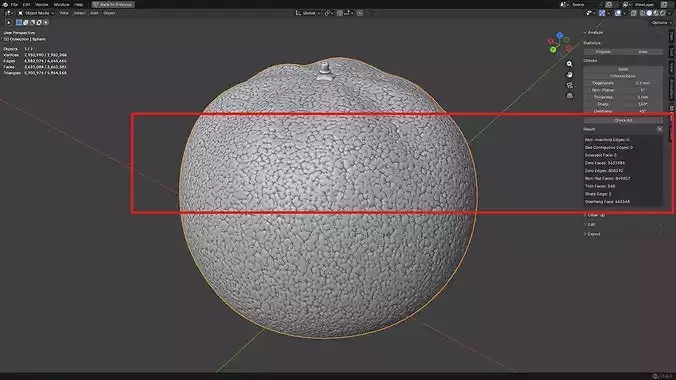This screenshot has width=676, height=380.
Task: Toggle X-ray mode icon
Action: [x=634, y=13]
